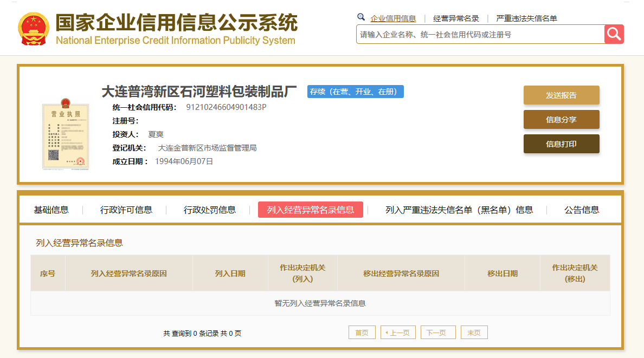644x358 pixels.
Task: Select the 列入经营异常名录信息 tab
Action: (311, 210)
